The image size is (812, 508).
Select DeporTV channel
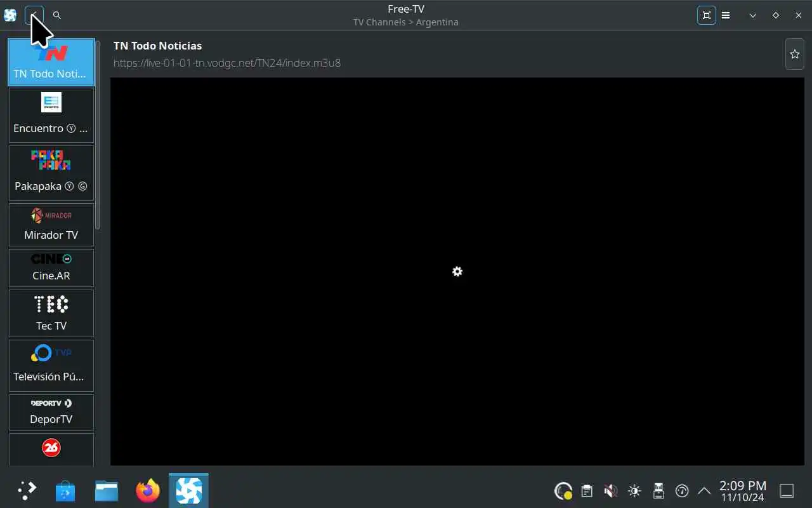pos(51,412)
